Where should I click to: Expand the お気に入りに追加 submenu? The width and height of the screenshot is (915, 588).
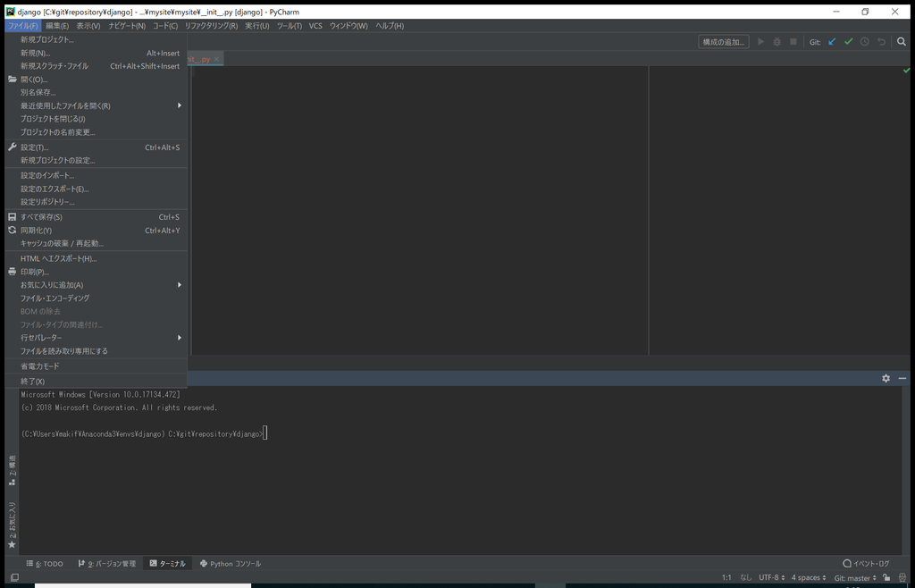96,285
